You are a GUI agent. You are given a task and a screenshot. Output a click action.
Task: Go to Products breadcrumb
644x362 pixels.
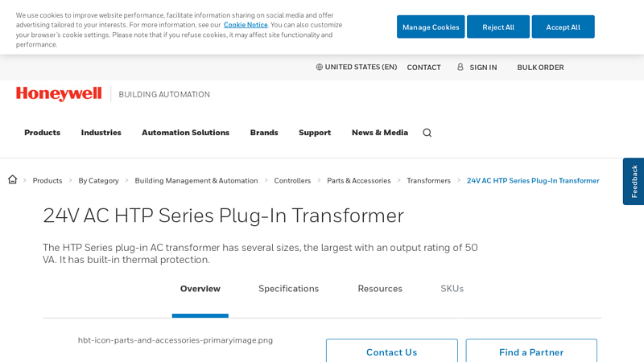[47, 180]
